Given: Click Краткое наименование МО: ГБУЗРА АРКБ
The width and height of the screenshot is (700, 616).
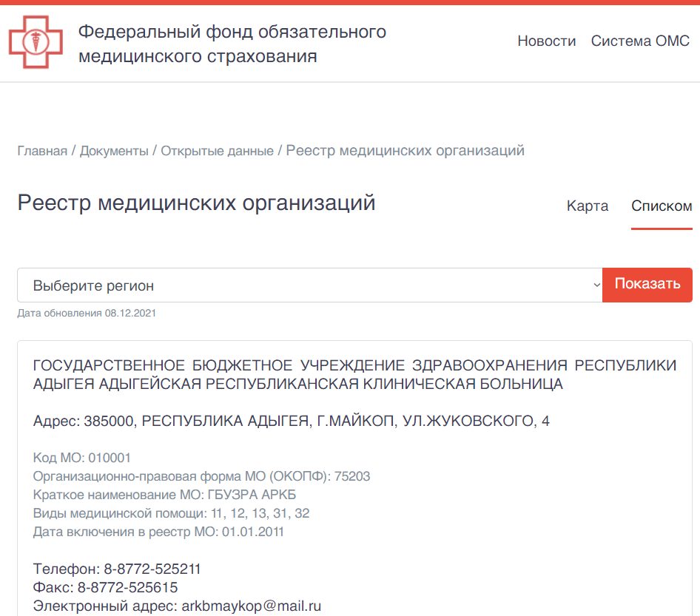Looking at the screenshot, I should (164, 495).
